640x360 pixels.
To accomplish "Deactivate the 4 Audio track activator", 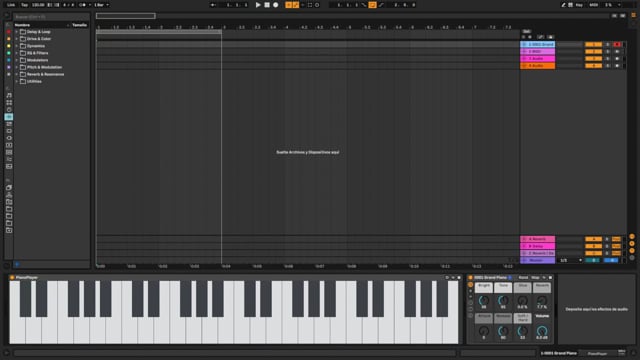I will [x=593, y=66].
